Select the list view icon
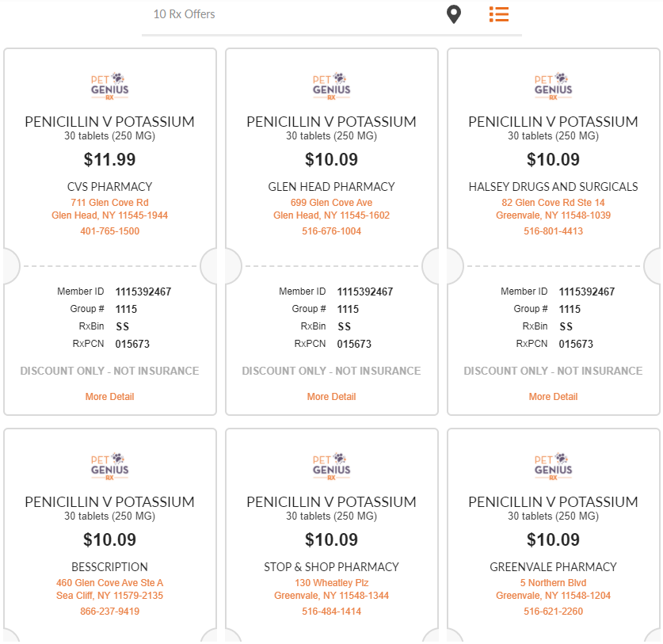The image size is (663, 644). pyautogui.click(x=499, y=14)
